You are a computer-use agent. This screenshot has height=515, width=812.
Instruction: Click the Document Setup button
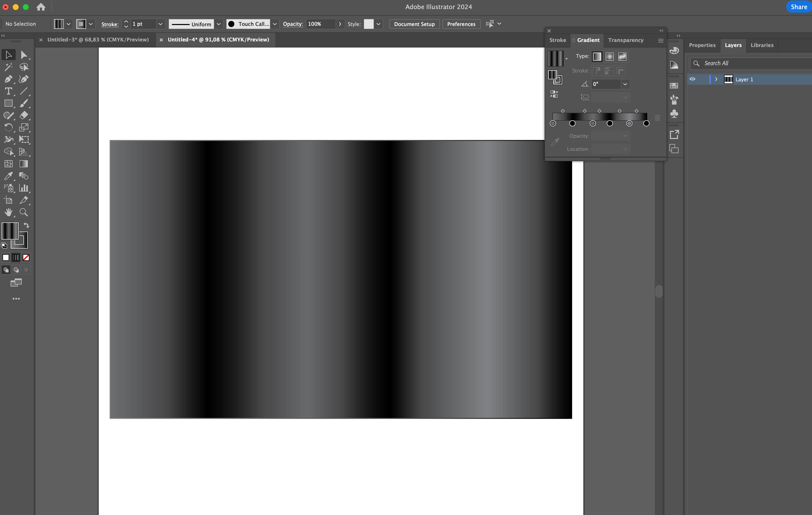click(414, 24)
